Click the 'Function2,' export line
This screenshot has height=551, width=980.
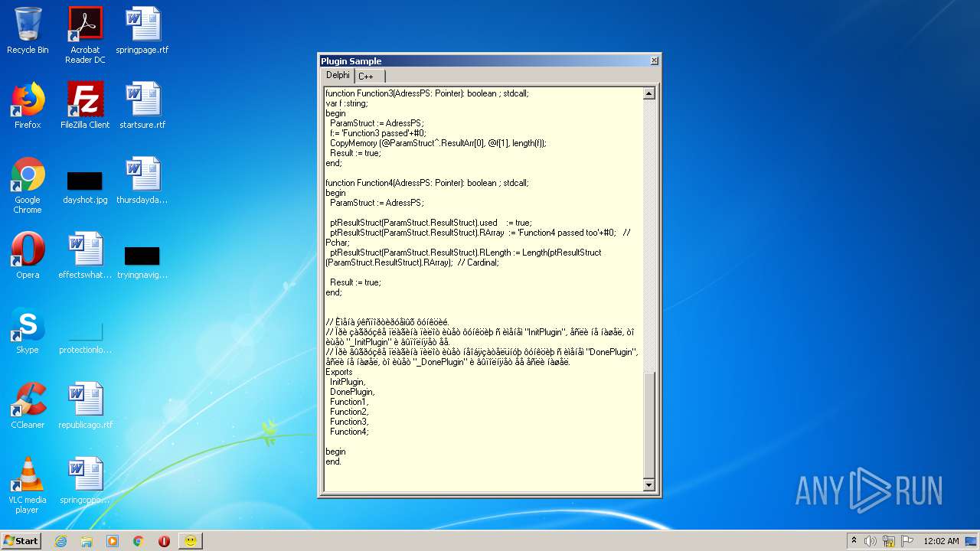coord(349,412)
